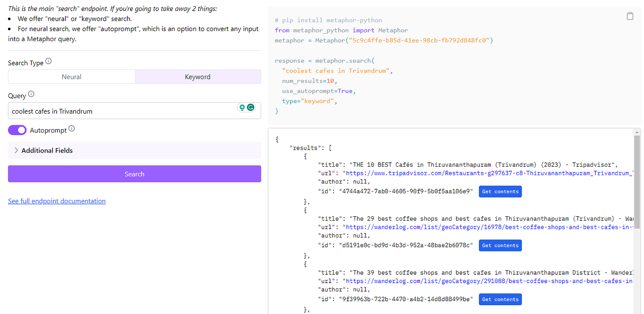644x314 pixels.
Task: Click the purple Search button
Action: coord(134,174)
